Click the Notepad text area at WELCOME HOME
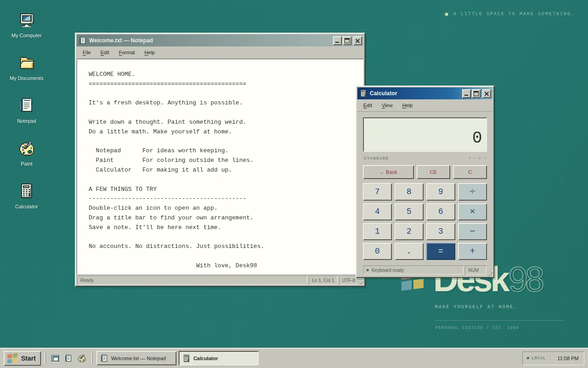This screenshot has width=588, height=368. [x=112, y=74]
